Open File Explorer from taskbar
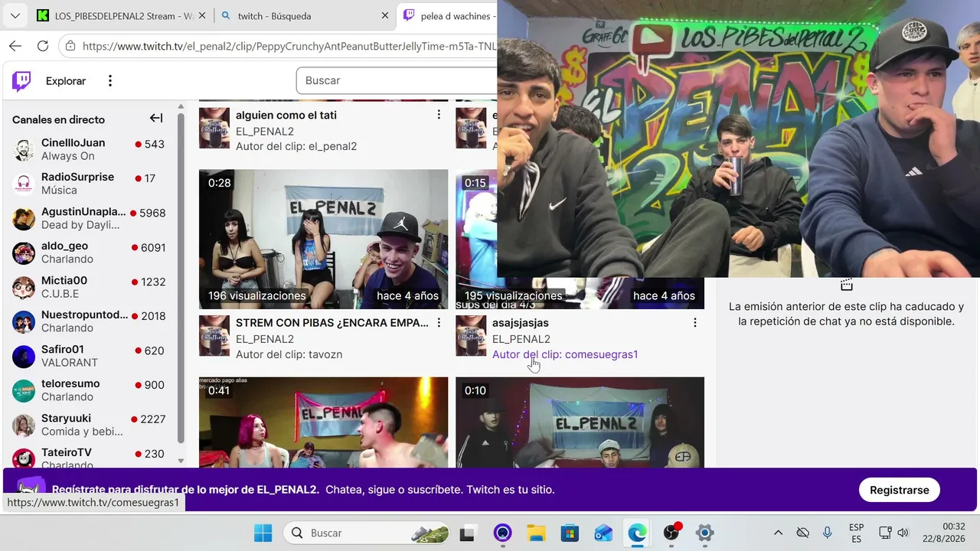Viewport: 980px width, 551px height. [x=536, y=533]
